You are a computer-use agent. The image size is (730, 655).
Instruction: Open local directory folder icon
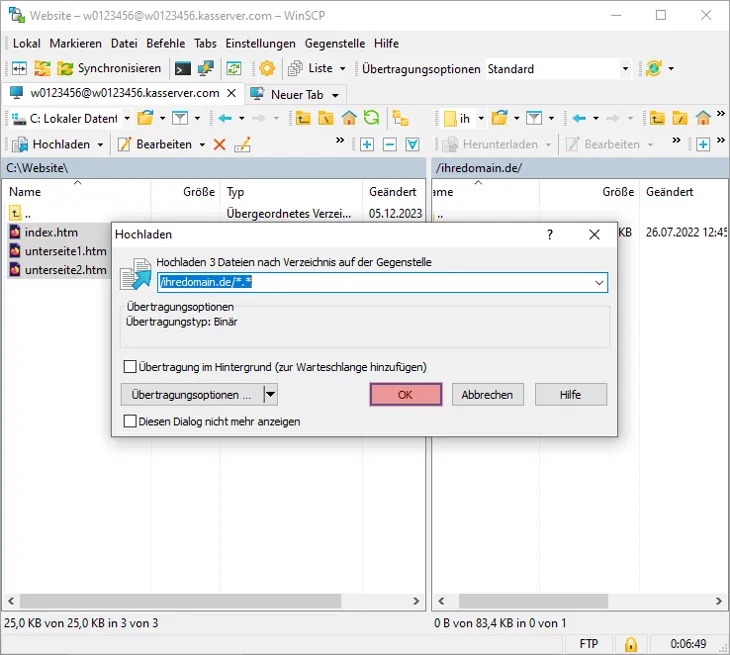(x=145, y=118)
